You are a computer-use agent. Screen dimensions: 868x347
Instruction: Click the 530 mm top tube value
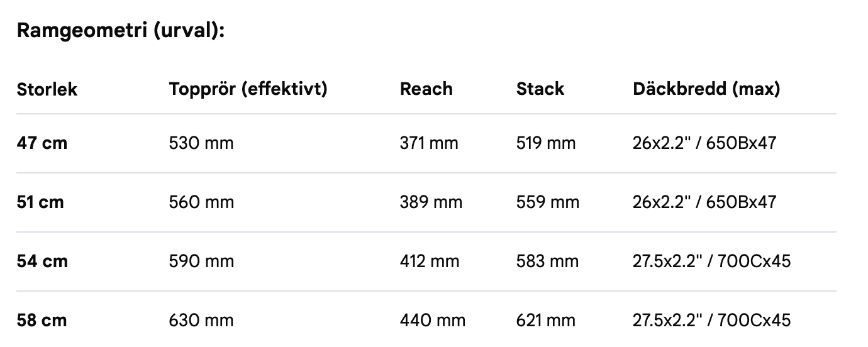click(201, 143)
